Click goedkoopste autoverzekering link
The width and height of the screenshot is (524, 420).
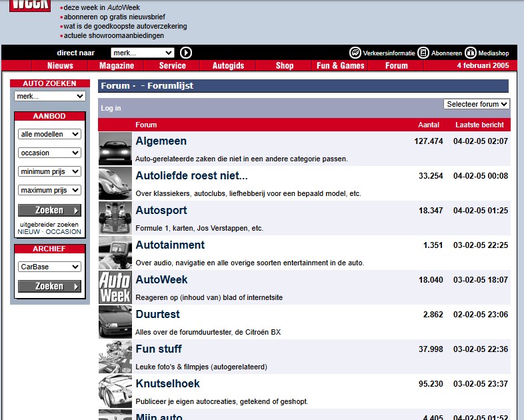coord(125,26)
